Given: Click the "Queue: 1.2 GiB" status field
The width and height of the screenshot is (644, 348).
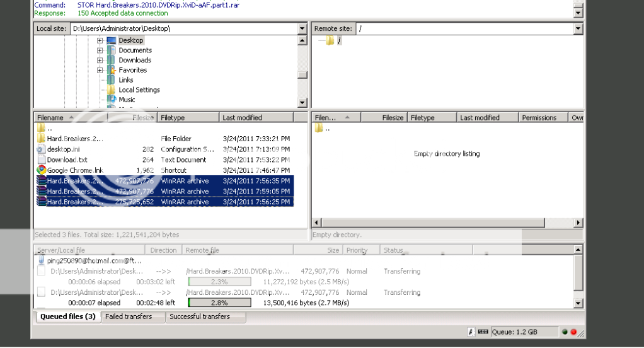Looking at the screenshot, I should click(x=524, y=332).
